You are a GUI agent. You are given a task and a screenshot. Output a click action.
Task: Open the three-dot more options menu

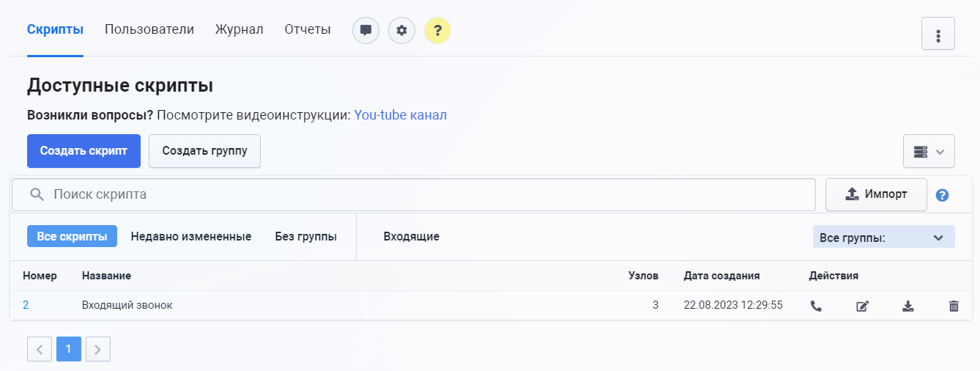(938, 34)
